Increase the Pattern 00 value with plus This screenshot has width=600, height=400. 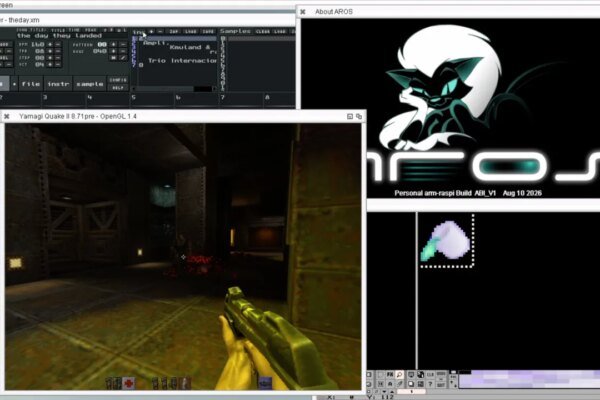113,44
